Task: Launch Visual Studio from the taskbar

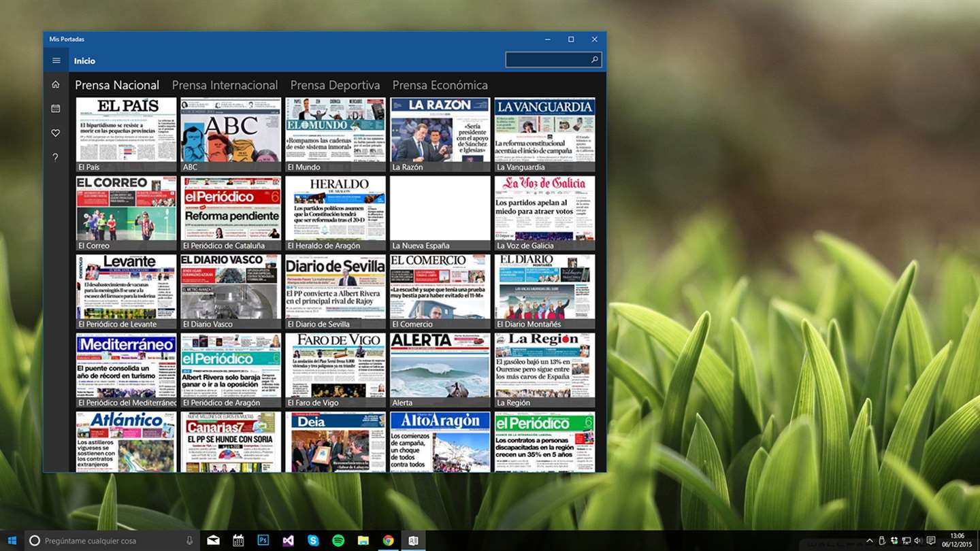Action: click(x=288, y=541)
